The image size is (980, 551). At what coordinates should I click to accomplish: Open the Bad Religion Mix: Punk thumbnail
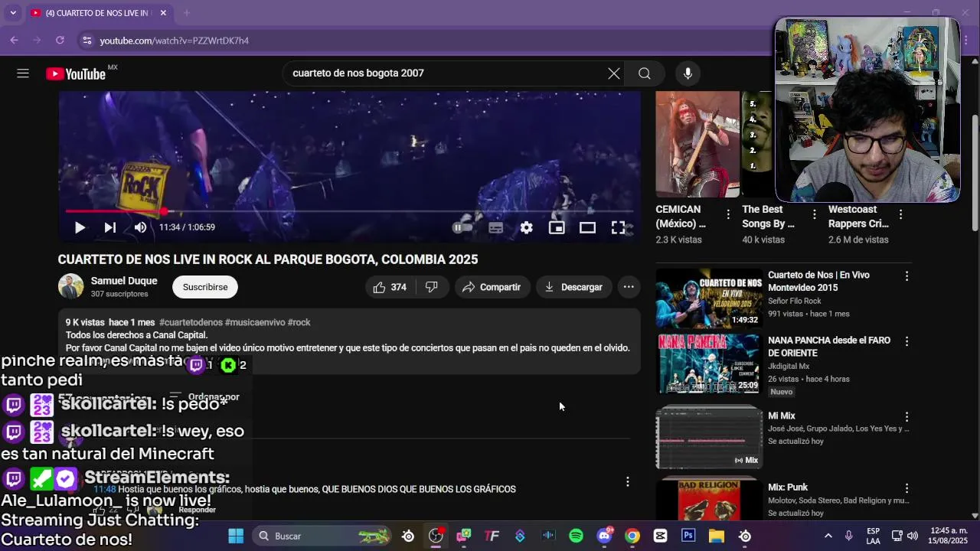[709, 497]
